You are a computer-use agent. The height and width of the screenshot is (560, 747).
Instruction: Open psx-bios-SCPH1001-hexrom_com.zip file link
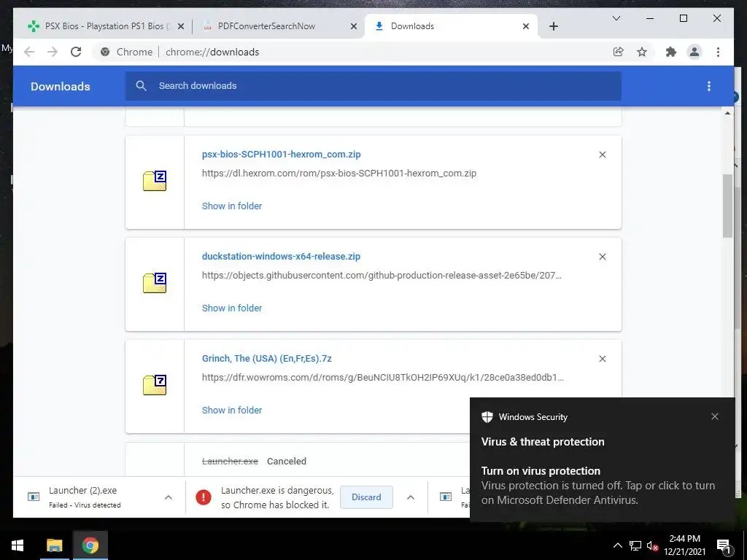point(281,155)
